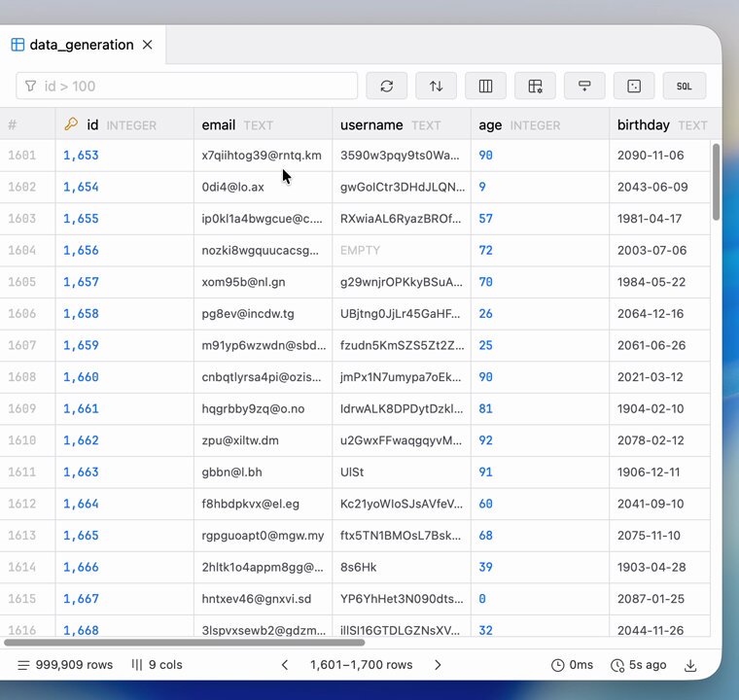Close the data_generation tab

click(x=148, y=45)
